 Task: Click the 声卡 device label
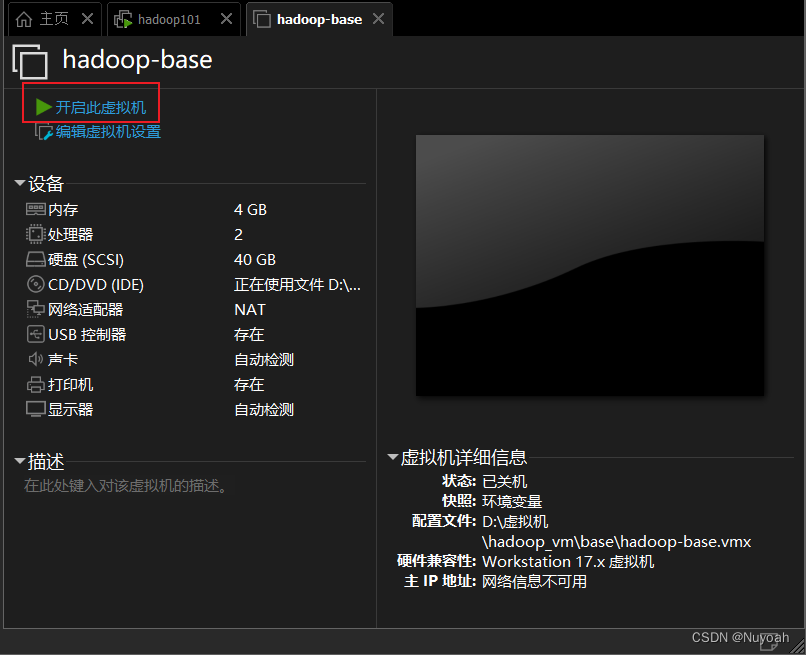point(63,359)
